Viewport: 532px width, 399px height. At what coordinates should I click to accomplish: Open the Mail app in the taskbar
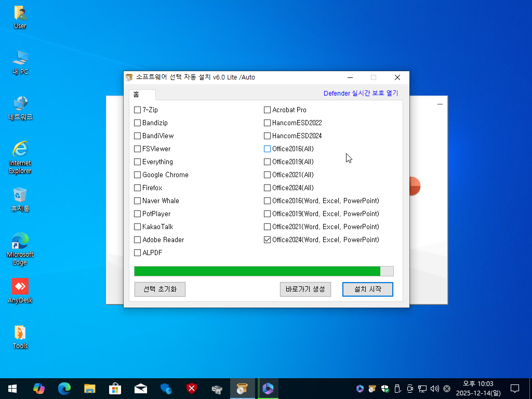(140, 389)
